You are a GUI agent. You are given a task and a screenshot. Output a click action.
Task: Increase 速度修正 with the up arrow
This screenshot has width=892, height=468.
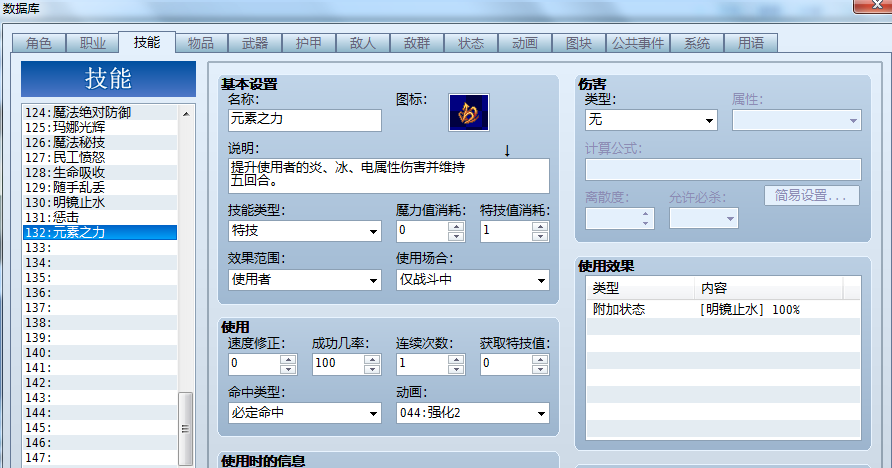[288, 359]
